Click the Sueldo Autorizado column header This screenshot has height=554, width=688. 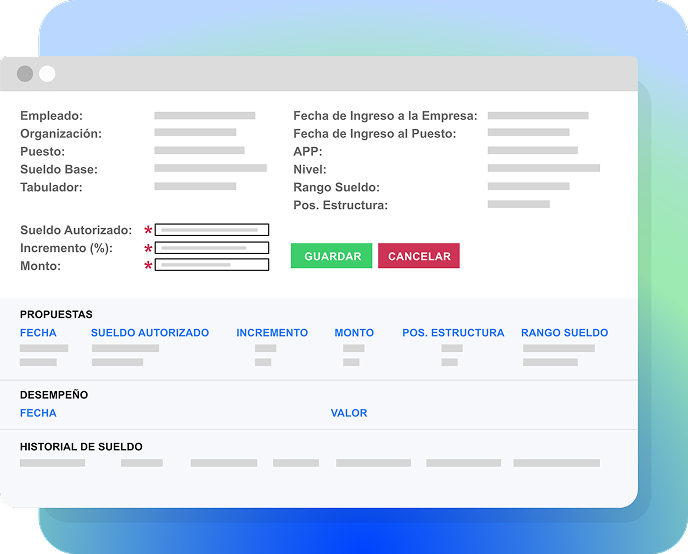click(150, 333)
